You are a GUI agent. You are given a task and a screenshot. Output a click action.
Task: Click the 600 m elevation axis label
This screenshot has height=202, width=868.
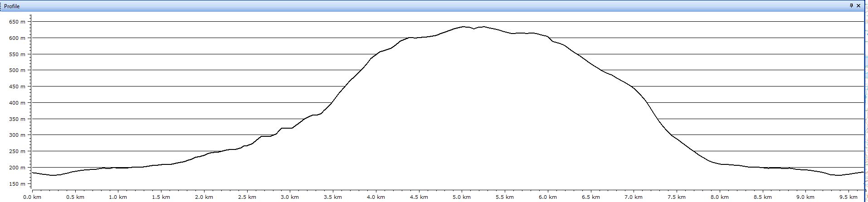point(18,38)
